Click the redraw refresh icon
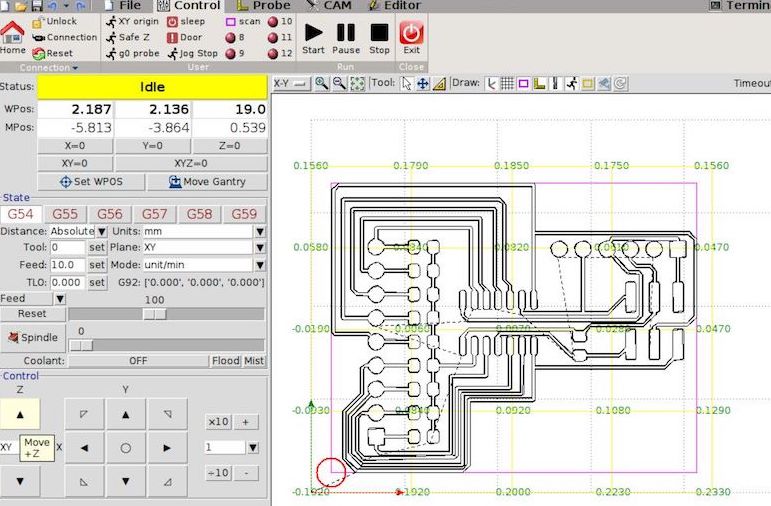The image size is (771, 506). (621, 84)
